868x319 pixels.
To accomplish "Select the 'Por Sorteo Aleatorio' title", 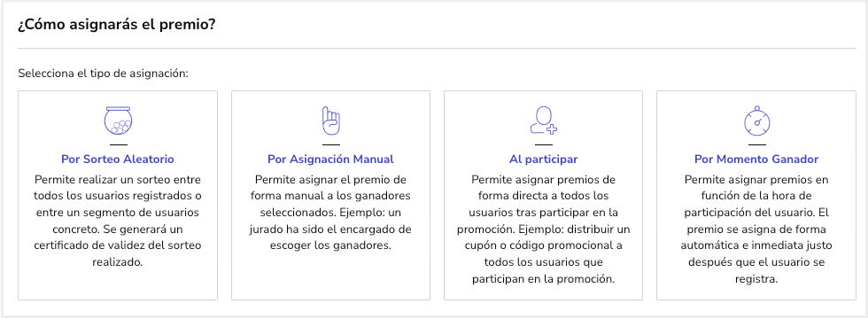I will pyautogui.click(x=118, y=159).
